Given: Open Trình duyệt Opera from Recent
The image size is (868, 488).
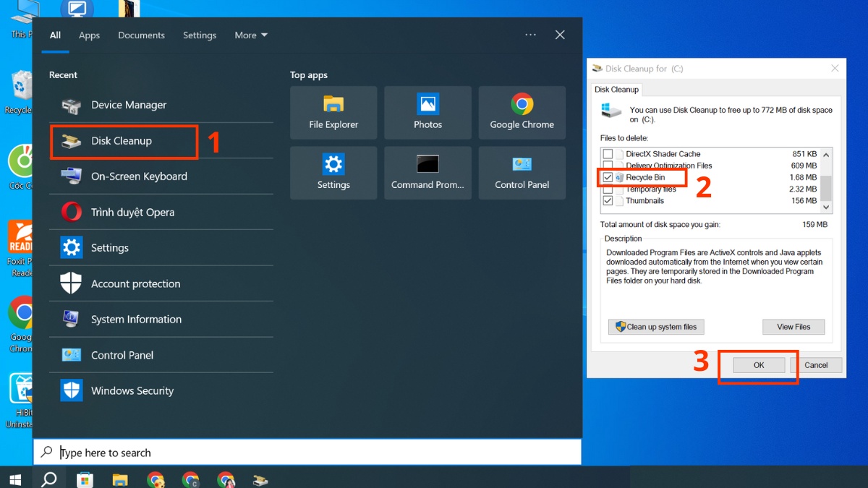Looking at the screenshot, I should pyautogui.click(x=132, y=213).
